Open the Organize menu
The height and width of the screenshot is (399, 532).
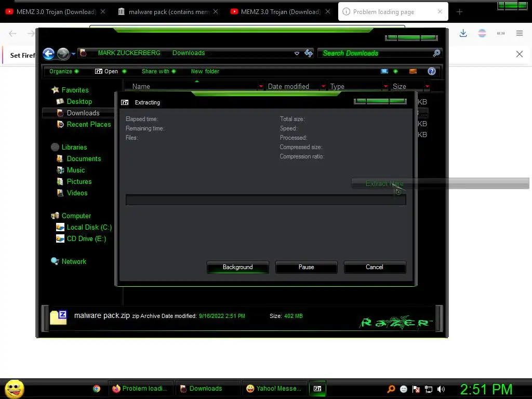(64, 71)
